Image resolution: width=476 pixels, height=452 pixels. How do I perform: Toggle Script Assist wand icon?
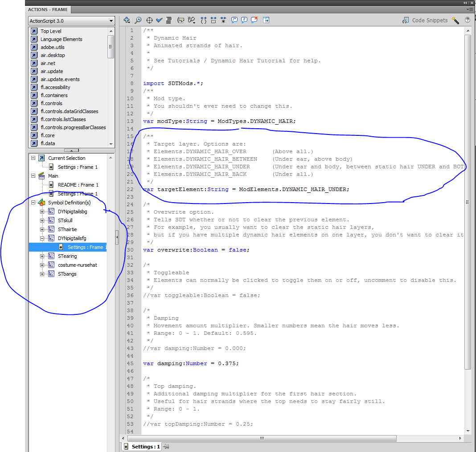455,20
